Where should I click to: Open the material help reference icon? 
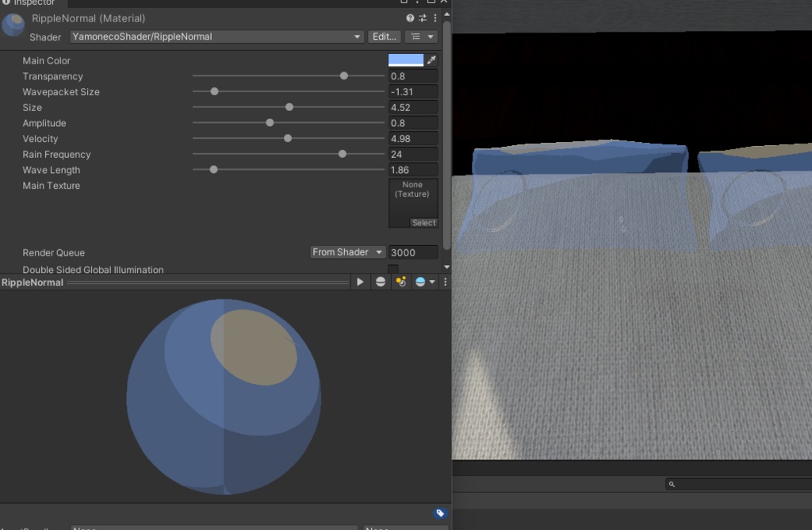410,18
